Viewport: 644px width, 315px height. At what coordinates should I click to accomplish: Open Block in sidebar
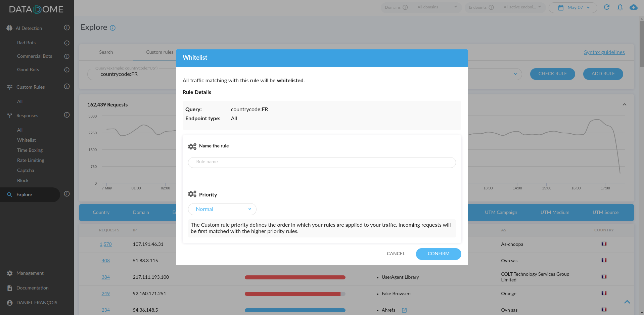pyautogui.click(x=23, y=181)
